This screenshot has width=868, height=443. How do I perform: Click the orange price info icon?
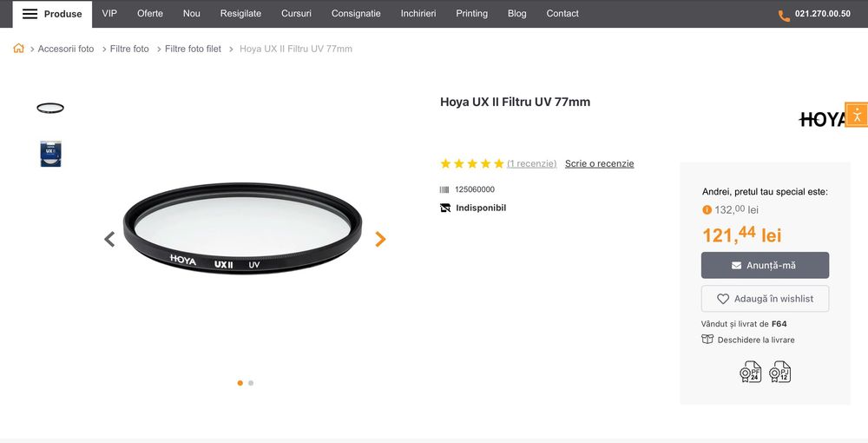[x=707, y=209]
